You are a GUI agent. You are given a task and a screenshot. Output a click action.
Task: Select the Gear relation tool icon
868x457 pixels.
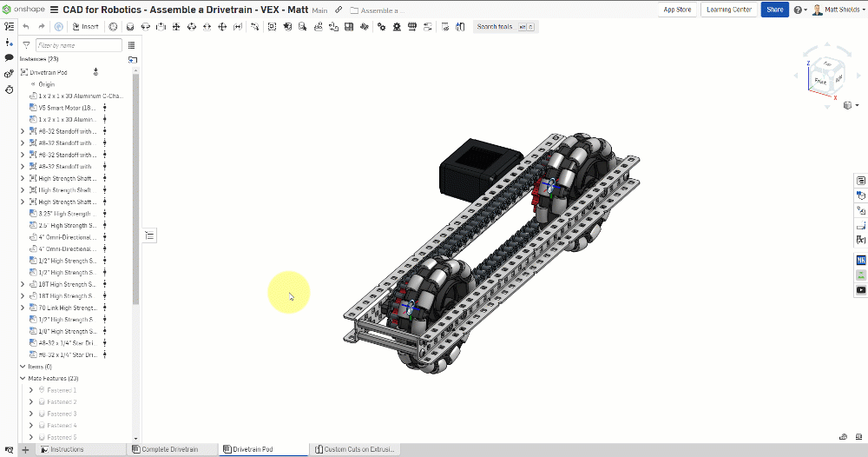click(x=381, y=27)
